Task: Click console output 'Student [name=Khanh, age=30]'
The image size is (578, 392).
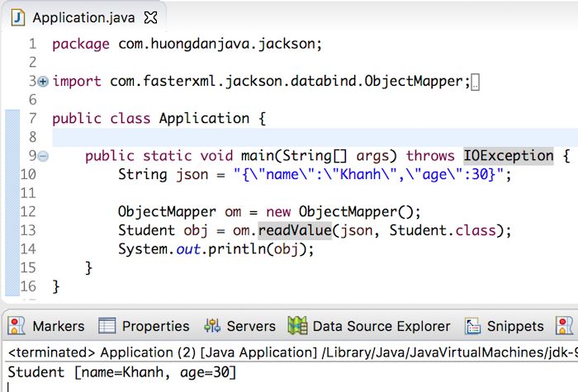Action: [x=122, y=372]
